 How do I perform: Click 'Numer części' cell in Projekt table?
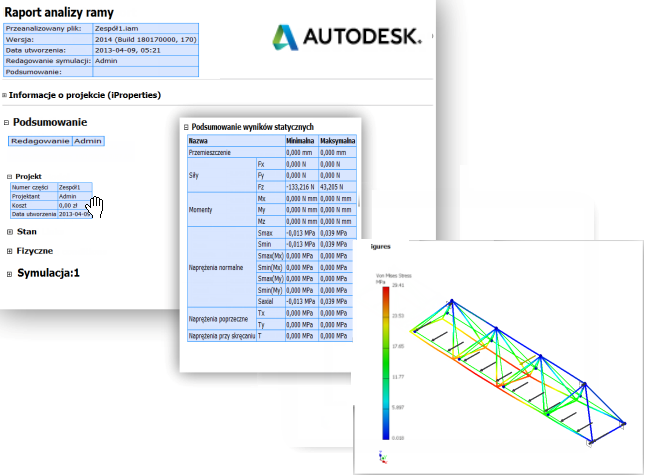click(x=34, y=188)
